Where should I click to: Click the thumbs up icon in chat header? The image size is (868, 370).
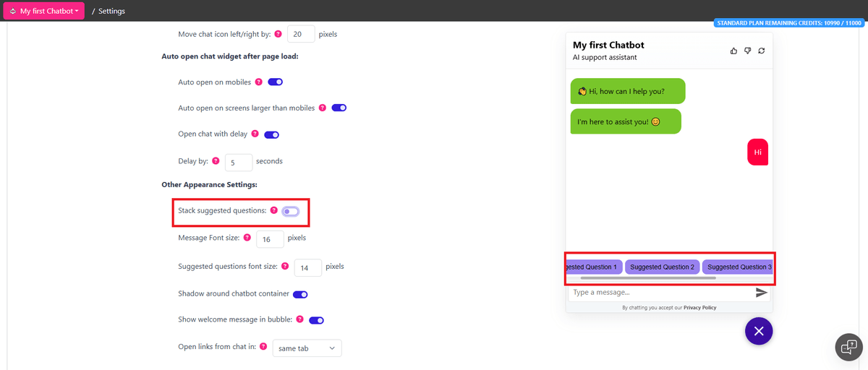(x=734, y=51)
